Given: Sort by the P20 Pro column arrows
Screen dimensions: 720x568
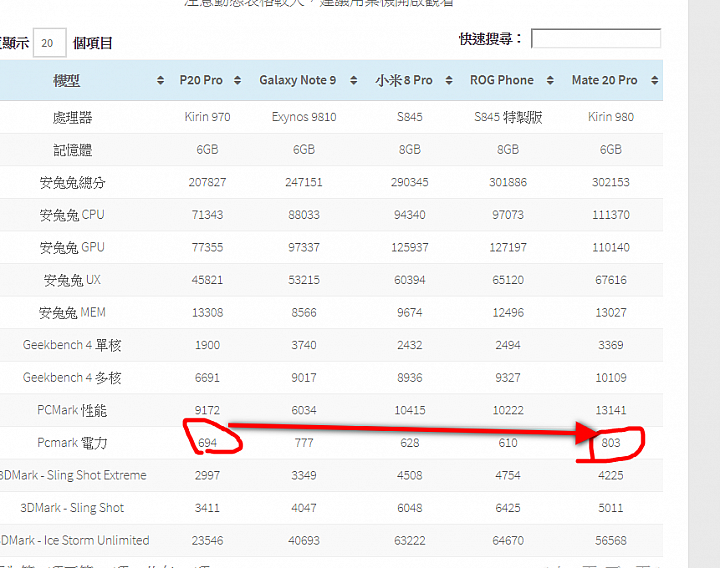Looking at the screenshot, I should [237, 80].
